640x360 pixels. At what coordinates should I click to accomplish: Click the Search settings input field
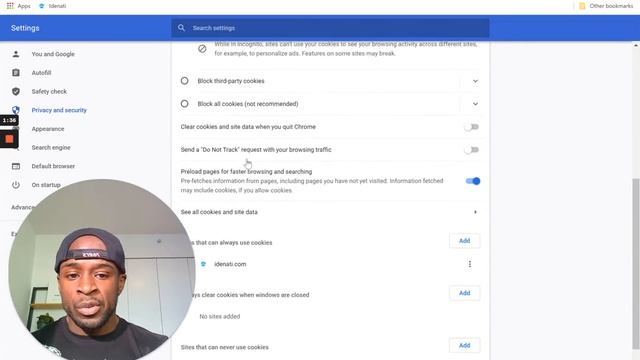pyautogui.click(x=330, y=28)
